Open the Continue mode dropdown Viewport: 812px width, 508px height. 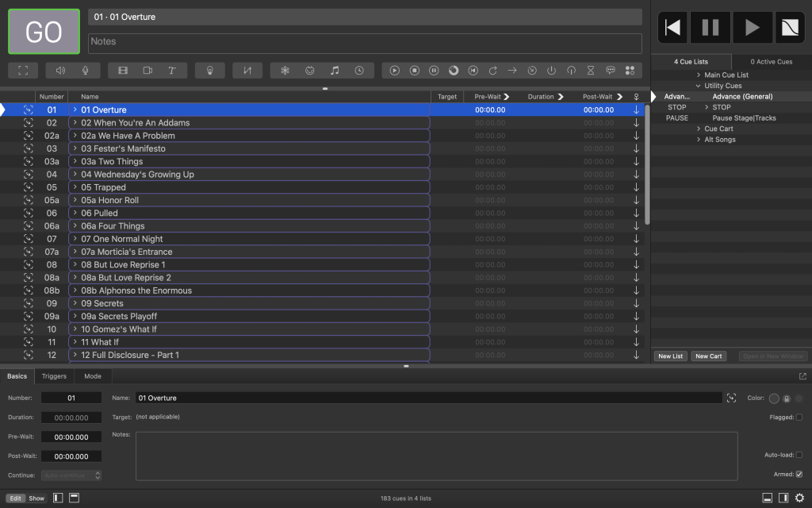click(x=71, y=475)
